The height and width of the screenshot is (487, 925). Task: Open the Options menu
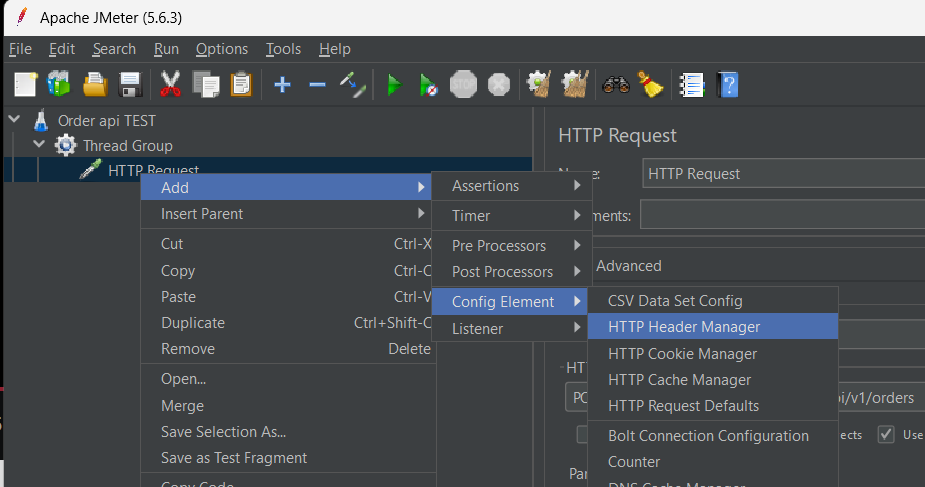click(x=222, y=49)
